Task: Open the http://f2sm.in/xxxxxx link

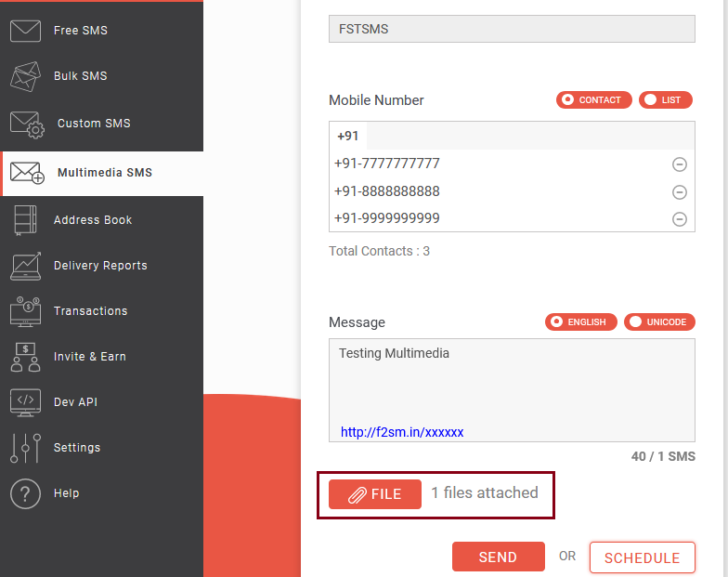Action: tap(402, 432)
